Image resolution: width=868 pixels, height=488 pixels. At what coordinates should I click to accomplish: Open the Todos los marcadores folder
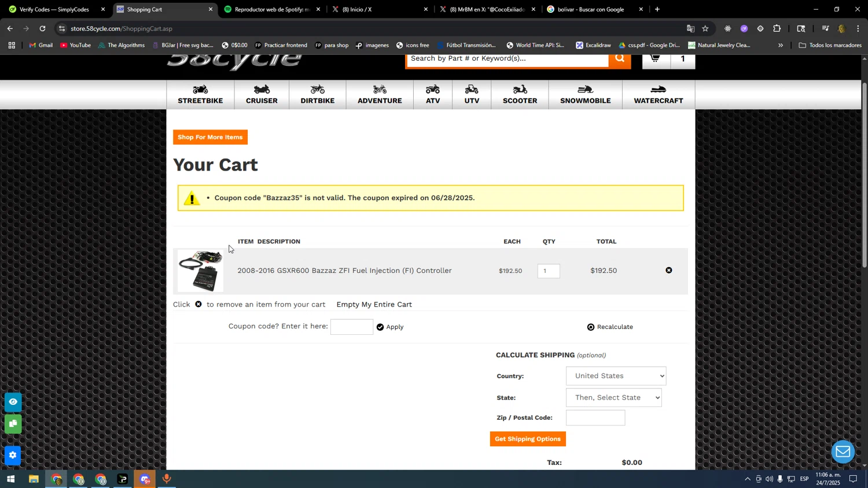[830, 45]
